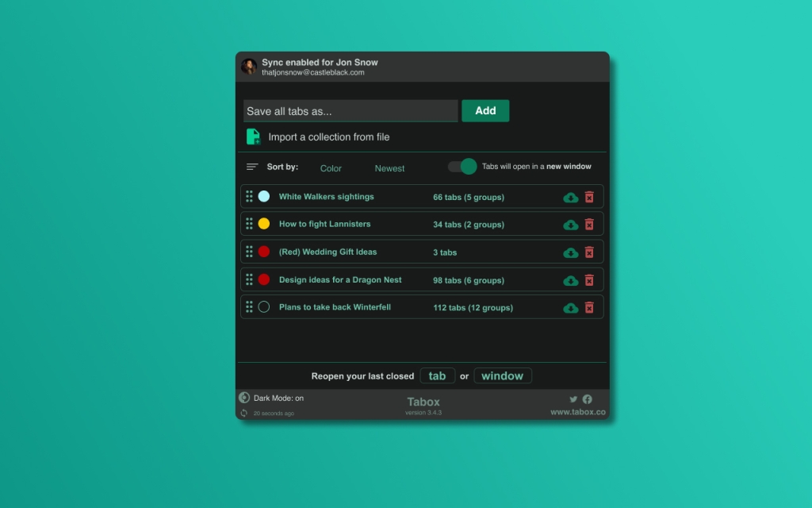Delete the (Red) Wedding Gift Ideas collection
Image resolution: width=812 pixels, height=508 pixels.
coord(589,252)
